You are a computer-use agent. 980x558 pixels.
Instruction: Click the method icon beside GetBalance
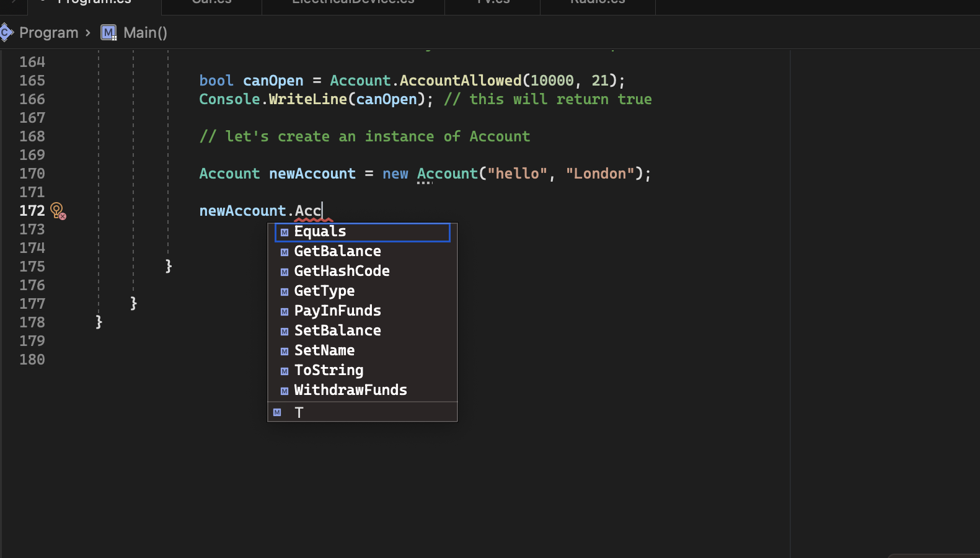pos(285,252)
